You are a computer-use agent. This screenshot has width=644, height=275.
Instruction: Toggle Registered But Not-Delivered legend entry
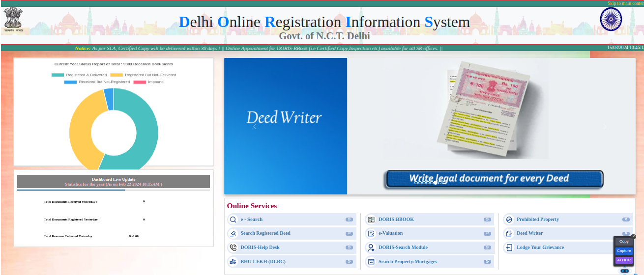(x=143, y=75)
